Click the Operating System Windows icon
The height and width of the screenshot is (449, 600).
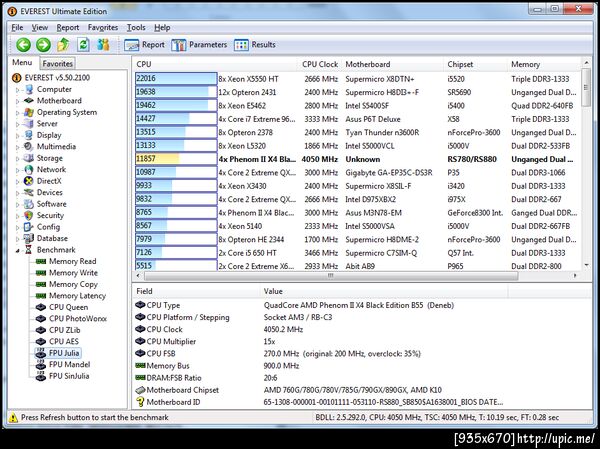pyautogui.click(x=29, y=112)
